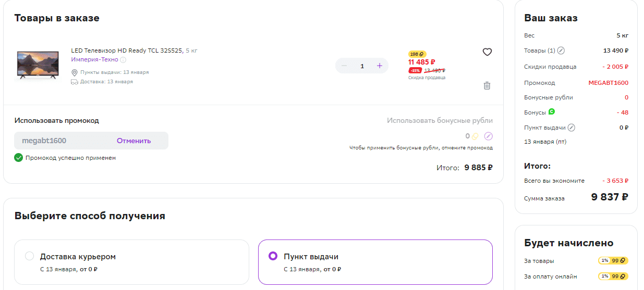Screen dimensions: 644x290
Task: Click the location pin icon near Пункты выдачи
Action: [x=75, y=72]
